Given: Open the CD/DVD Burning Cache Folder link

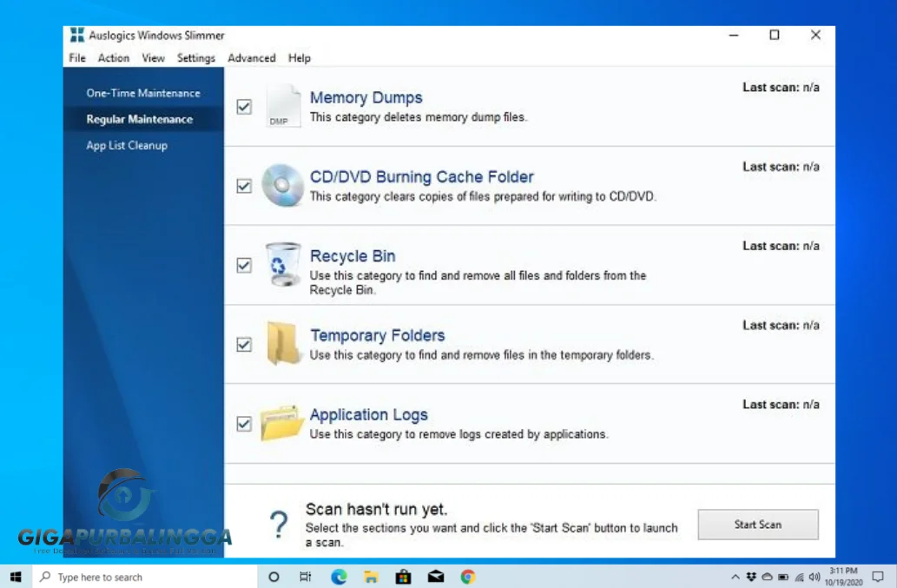Looking at the screenshot, I should tap(422, 176).
